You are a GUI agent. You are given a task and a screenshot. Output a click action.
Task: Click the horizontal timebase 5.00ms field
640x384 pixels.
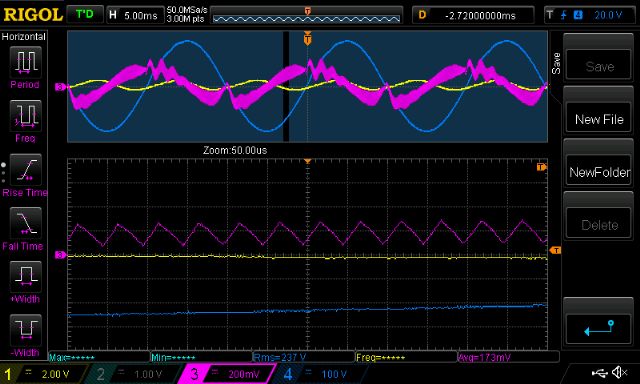point(134,16)
